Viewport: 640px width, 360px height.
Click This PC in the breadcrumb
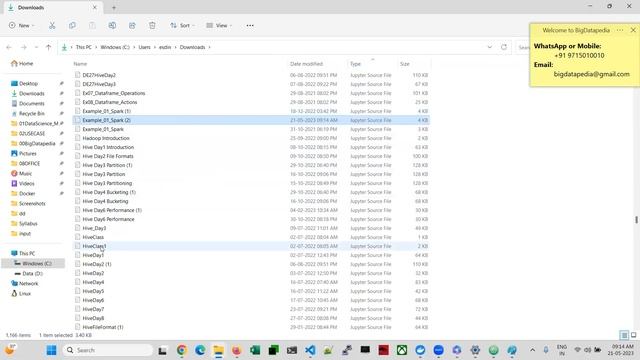pyautogui.click(x=84, y=47)
